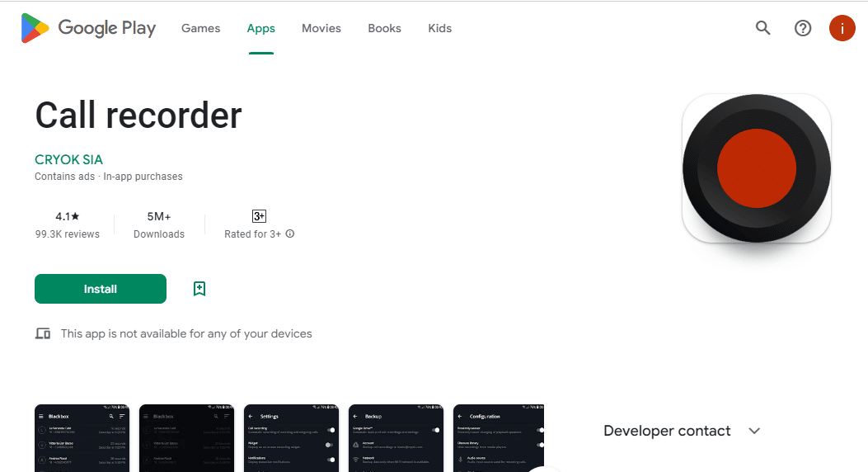Open the account avatar menu

click(842, 28)
